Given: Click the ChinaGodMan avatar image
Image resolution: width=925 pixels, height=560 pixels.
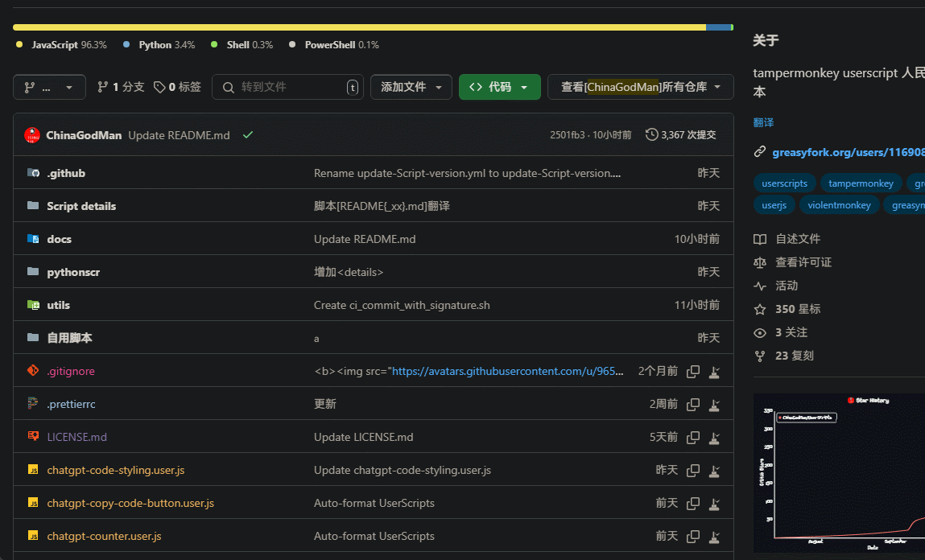Looking at the screenshot, I should tap(32, 135).
